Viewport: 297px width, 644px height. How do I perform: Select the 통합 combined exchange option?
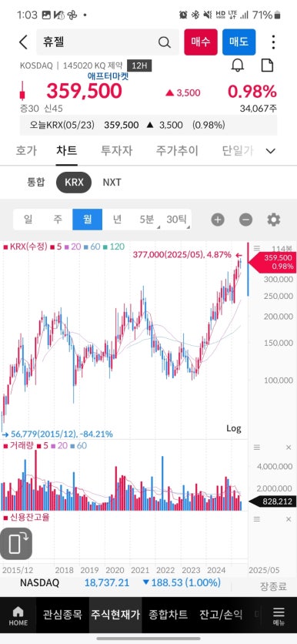[x=35, y=182]
